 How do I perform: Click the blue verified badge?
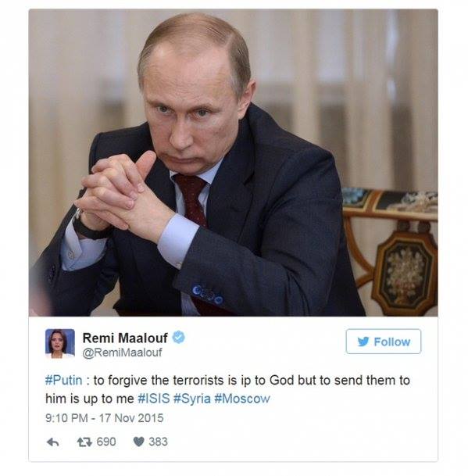click(179, 338)
